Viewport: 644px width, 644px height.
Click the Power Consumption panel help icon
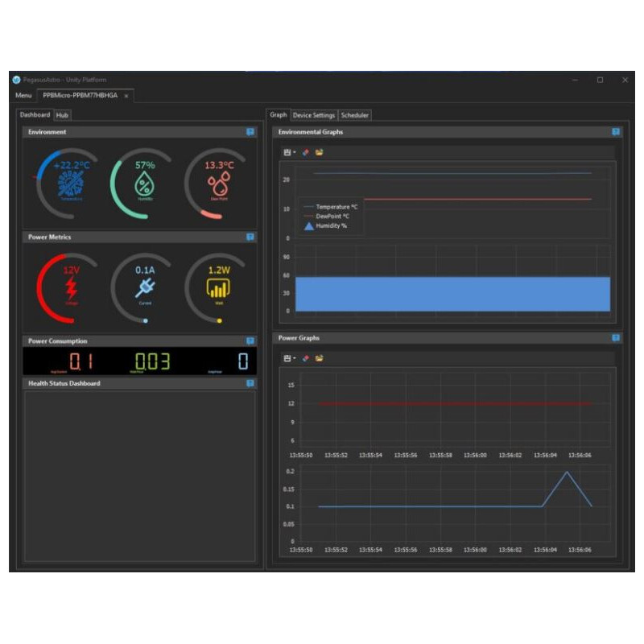point(250,341)
